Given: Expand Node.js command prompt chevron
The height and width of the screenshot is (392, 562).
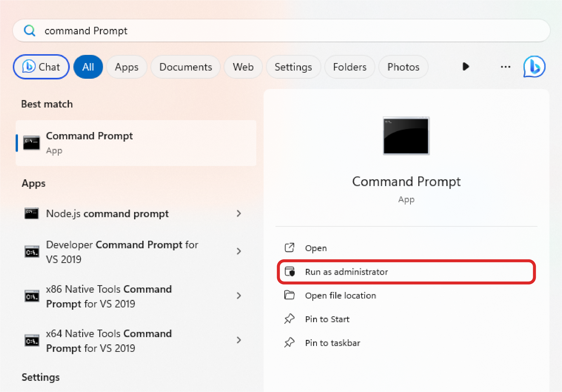Looking at the screenshot, I should click(239, 214).
